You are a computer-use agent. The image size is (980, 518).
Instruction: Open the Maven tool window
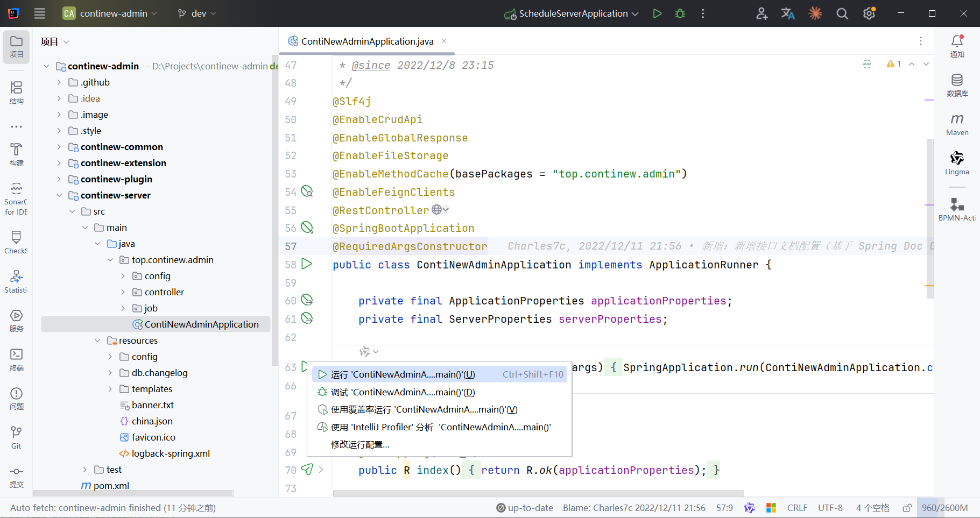tap(957, 124)
